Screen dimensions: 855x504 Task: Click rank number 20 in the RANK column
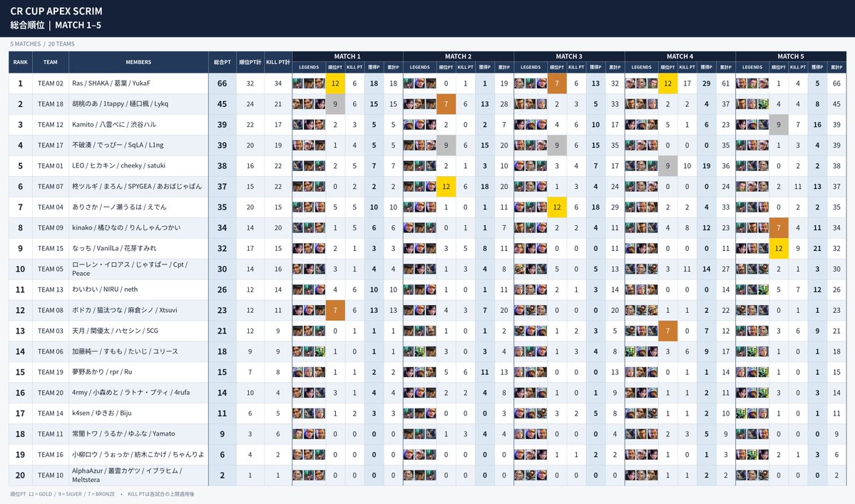(20, 475)
